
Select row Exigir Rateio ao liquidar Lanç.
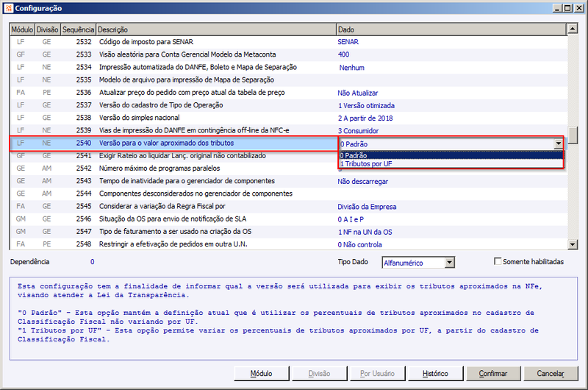pos(174,155)
